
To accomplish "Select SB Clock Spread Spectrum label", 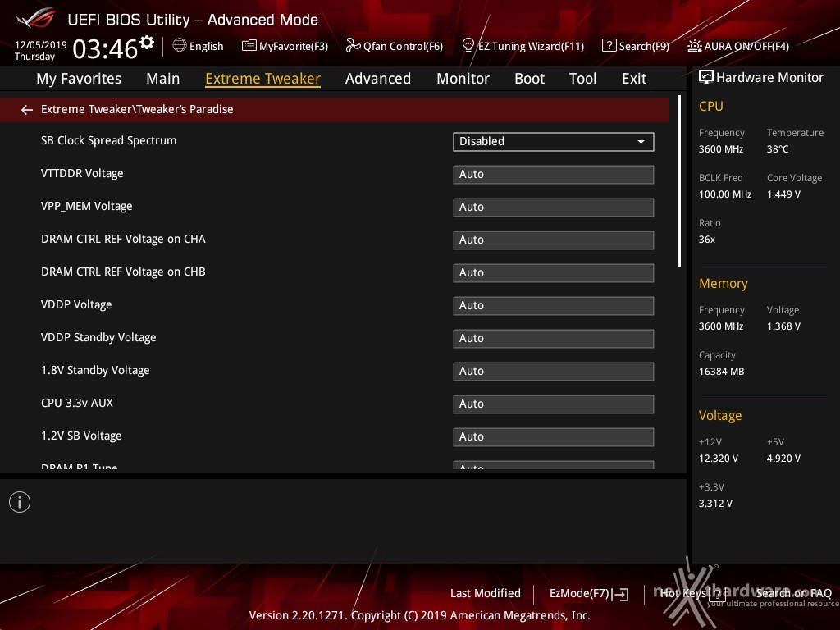I will click(x=109, y=140).
